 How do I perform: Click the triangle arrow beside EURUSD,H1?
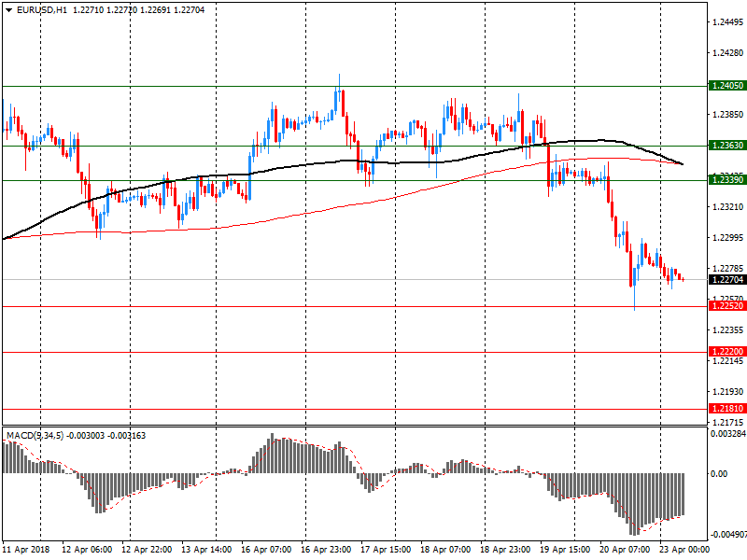[8, 9]
